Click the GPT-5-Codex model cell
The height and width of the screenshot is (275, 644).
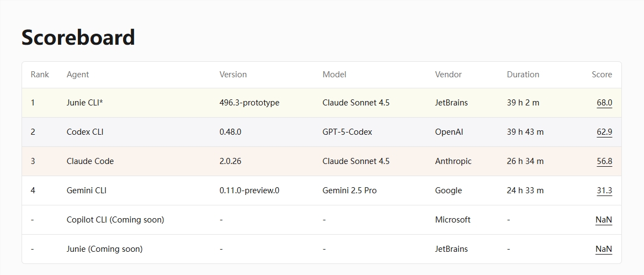click(x=347, y=132)
